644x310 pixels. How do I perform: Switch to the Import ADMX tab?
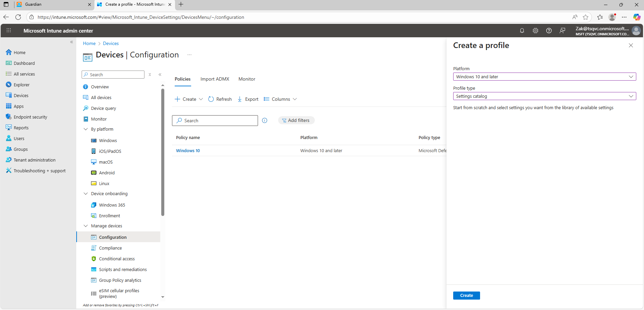[215, 79]
